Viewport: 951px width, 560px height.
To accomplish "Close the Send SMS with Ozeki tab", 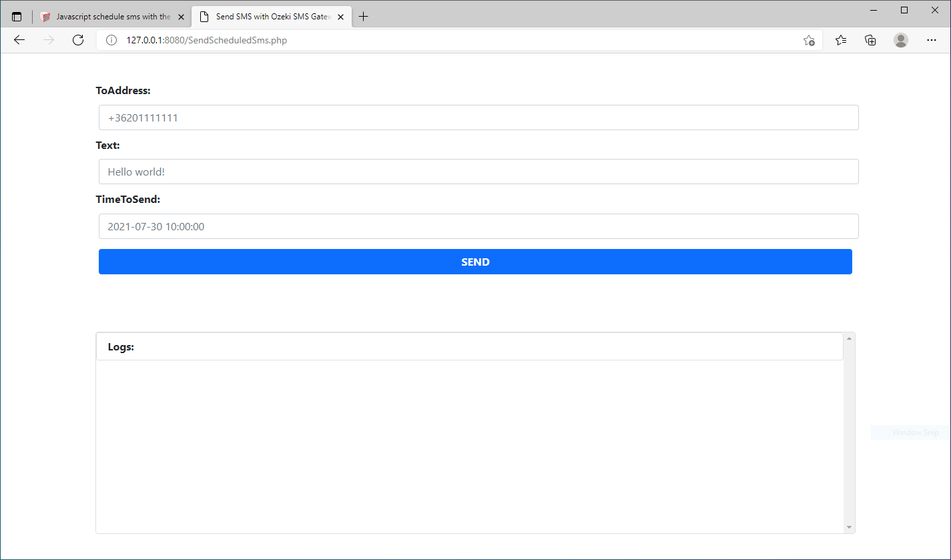I will coord(340,17).
